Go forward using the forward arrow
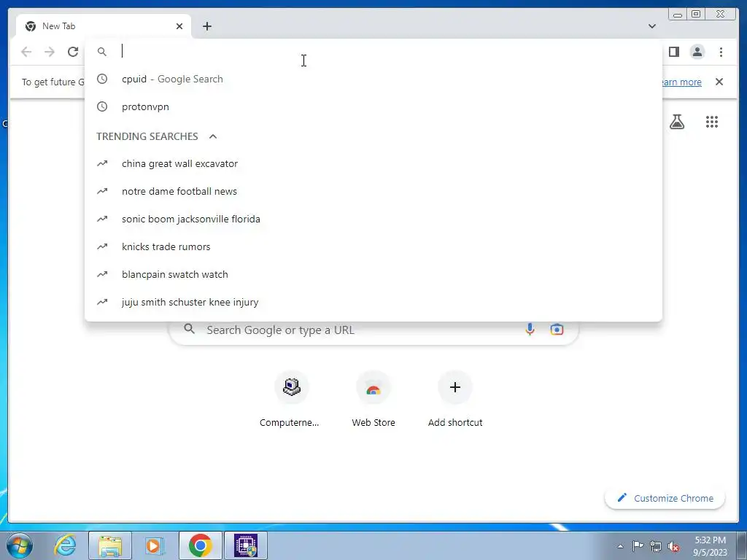 tap(50, 52)
